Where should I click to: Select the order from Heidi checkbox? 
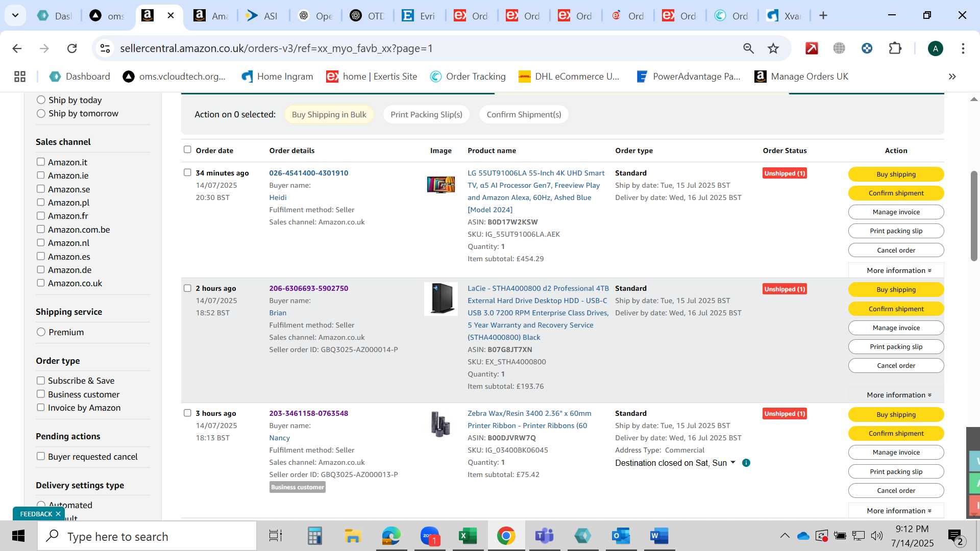pos(187,172)
